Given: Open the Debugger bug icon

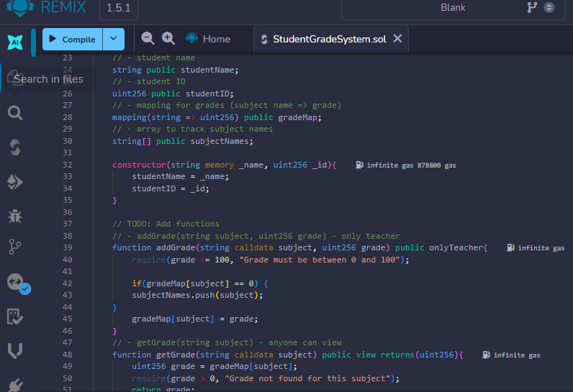Looking at the screenshot, I should click(x=15, y=216).
